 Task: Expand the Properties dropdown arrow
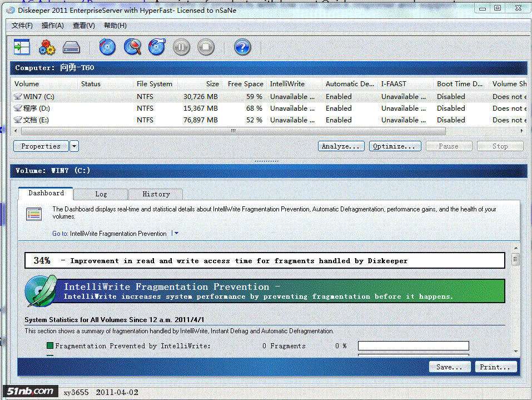[x=74, y=146]
